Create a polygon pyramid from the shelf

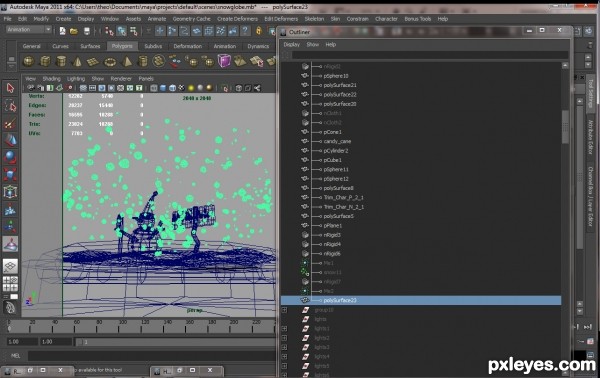[127, 61]
